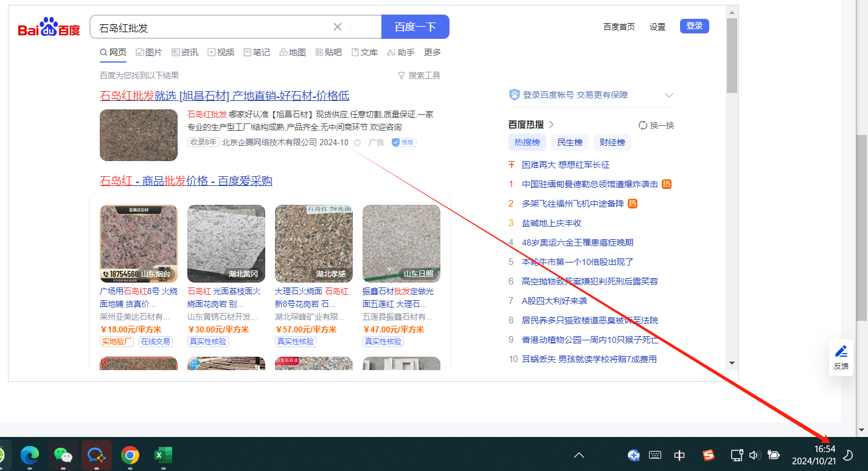The image size is (868, 471).
Task: Launch Google Chrome from the taskbar
Action: pyautogui.click(x=130, y=455)
